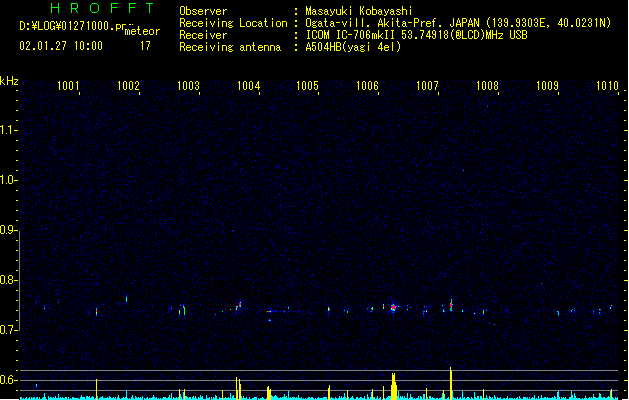Click the 0.7 frequency axis label
Image resolution: width=629 pixels, height=400 pixels.
[x=9, y=330]
